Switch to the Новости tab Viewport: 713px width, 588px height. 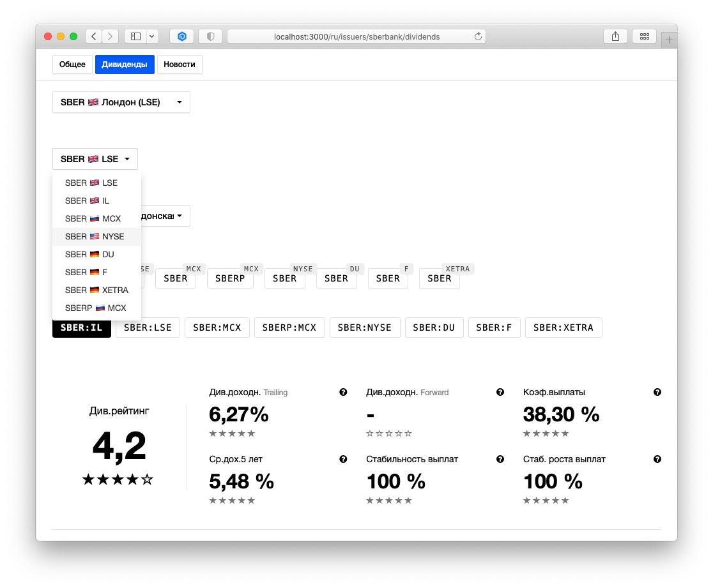180,64
